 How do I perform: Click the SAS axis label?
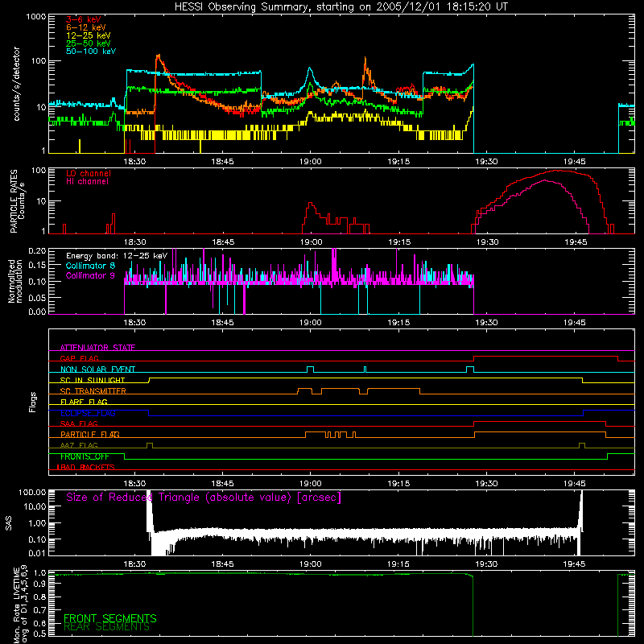[9, 523]
